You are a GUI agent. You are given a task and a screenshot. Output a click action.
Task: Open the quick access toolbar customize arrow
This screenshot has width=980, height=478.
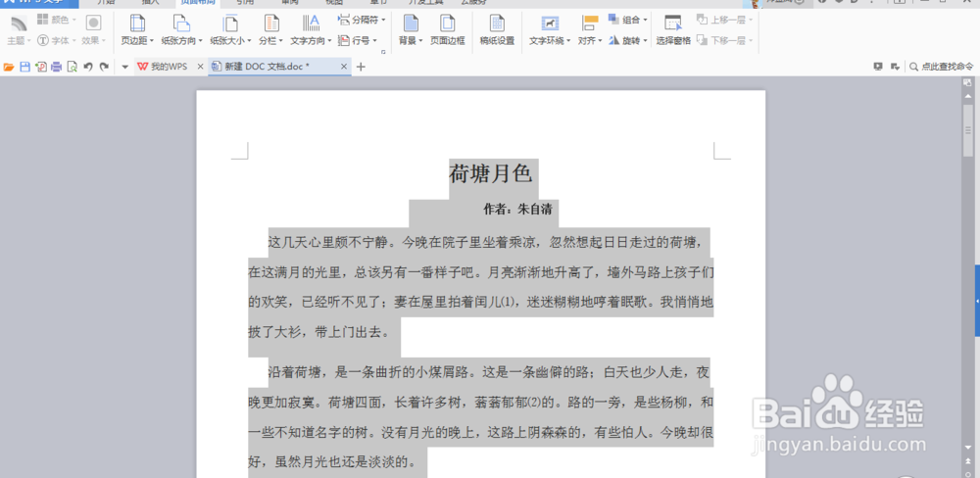(x=125, y=67)
